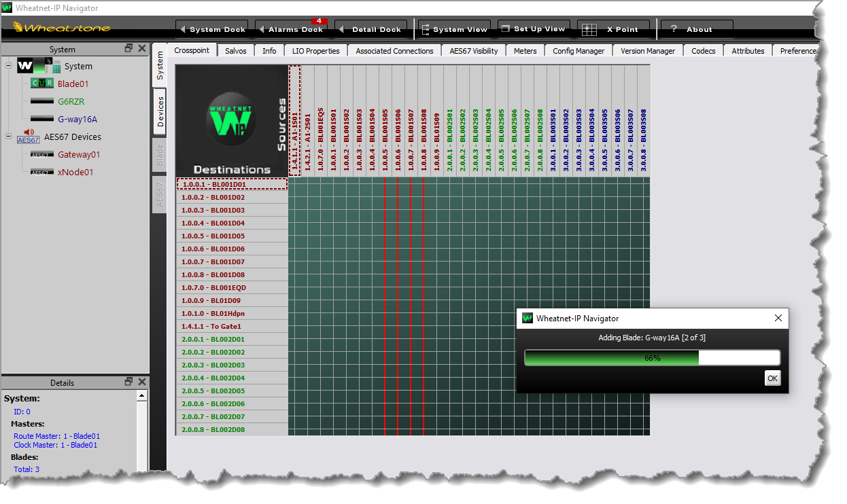847x504 pixels.
Task: Toggle the System Dock panel
Action: point(212,29)
